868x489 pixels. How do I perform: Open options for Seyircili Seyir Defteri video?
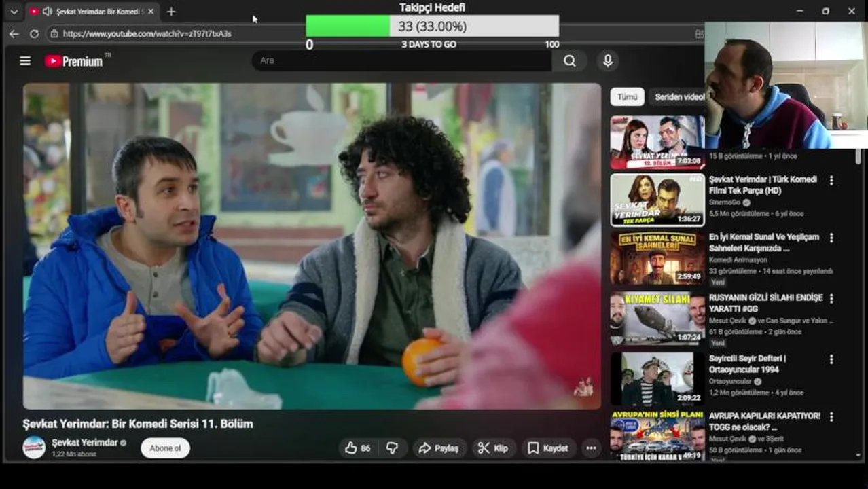click(x=831, y=359)
